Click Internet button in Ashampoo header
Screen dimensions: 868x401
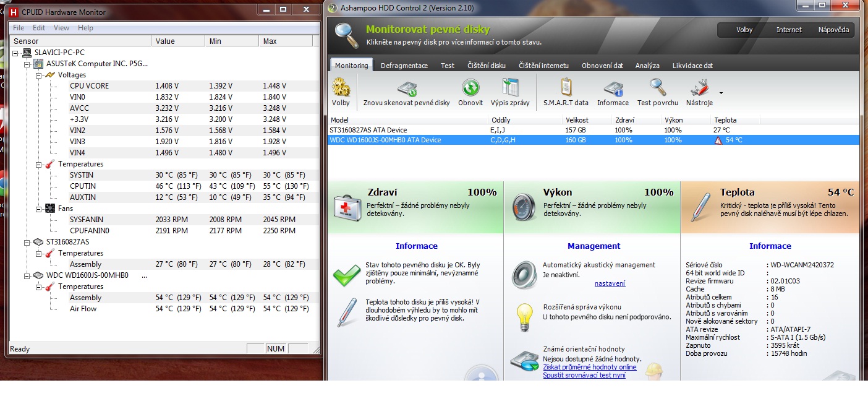[789, 30]
